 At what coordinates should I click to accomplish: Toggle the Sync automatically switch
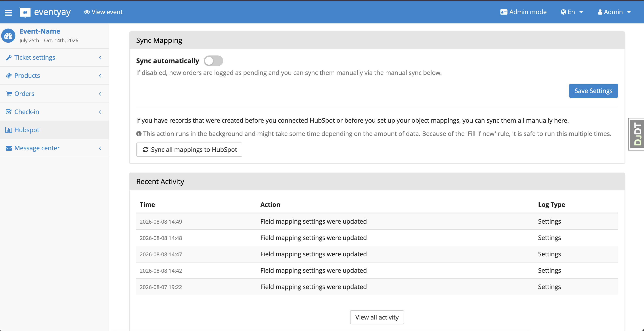213,61
